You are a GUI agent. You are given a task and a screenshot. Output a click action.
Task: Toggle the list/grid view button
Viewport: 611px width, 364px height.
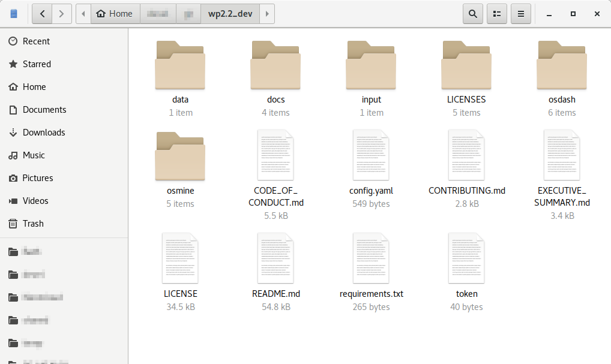(497, 14)
